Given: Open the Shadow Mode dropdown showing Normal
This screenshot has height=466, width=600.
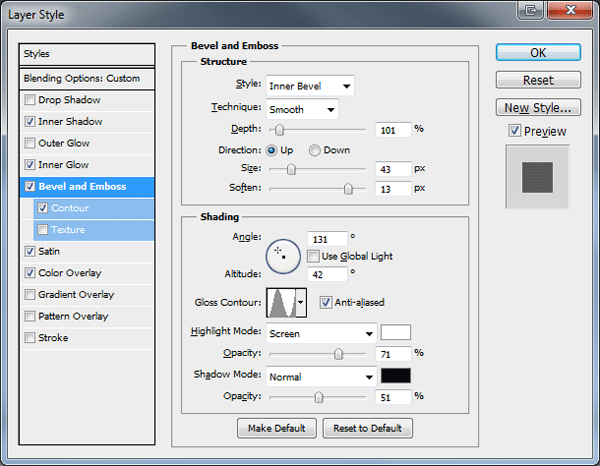Looking at the screenshot, I should [x=321, y=377].
